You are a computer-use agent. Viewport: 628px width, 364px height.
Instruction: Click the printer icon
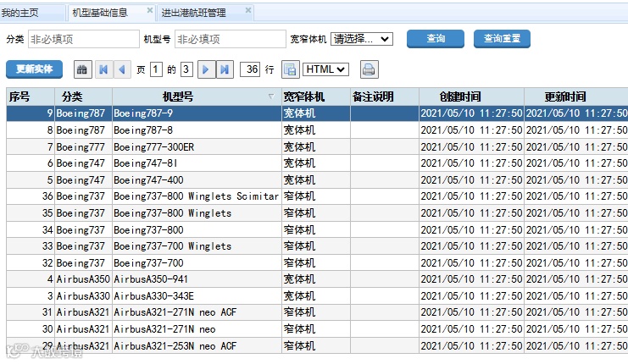tap(369, 69)
